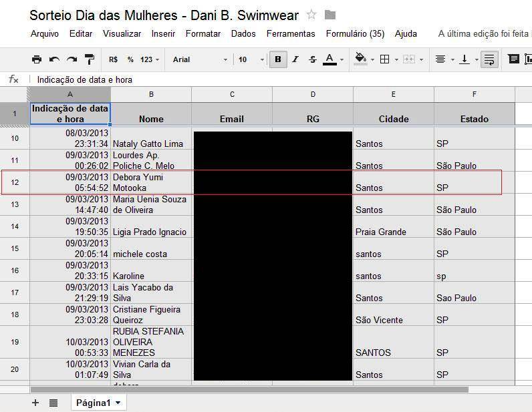Toggle bold formatting button

coord(277,59)
